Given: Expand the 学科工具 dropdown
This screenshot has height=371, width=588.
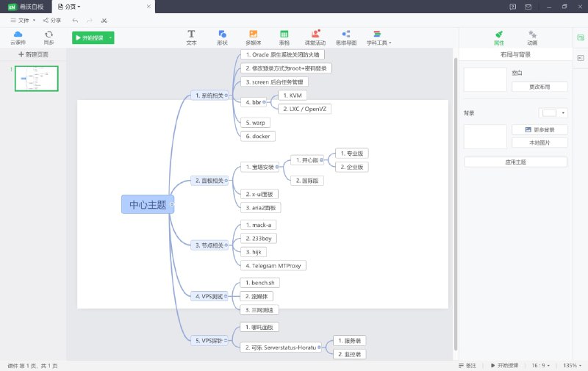Looking at the screenshot, I should pyautogui.click(x=379, y=37).
